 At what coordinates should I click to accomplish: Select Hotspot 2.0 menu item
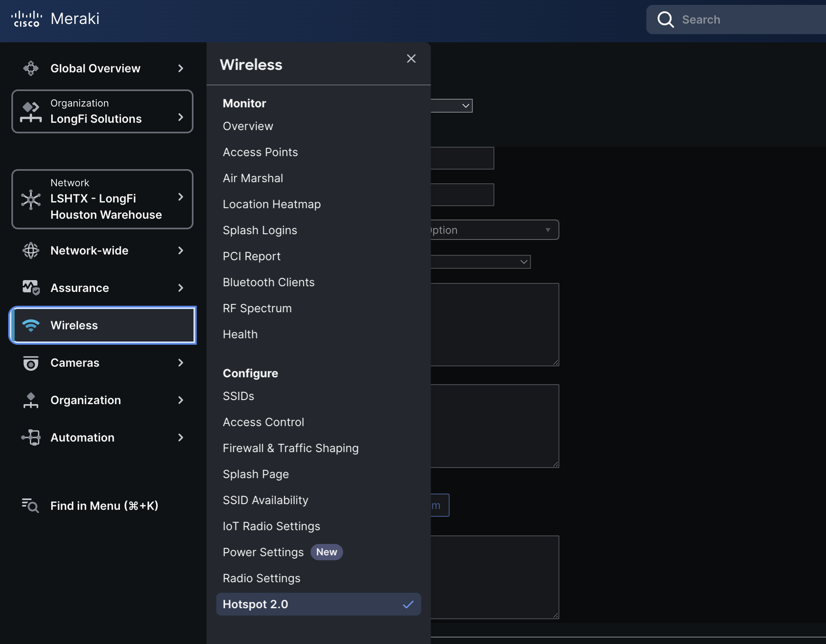[318, 604]
